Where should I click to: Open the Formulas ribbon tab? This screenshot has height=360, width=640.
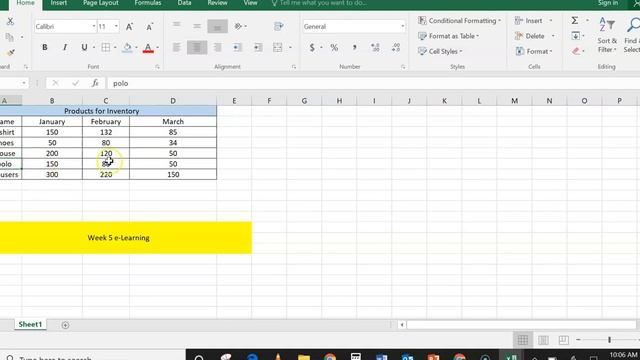point(148,3)
